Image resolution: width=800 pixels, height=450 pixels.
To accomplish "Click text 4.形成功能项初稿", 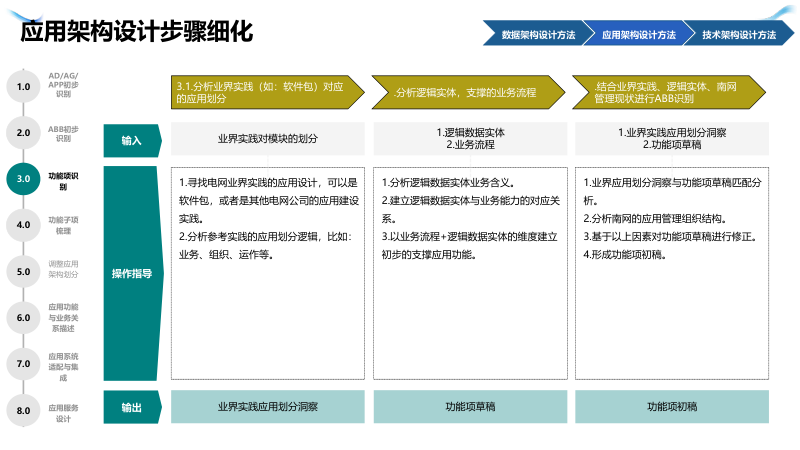I will [626, 255].
